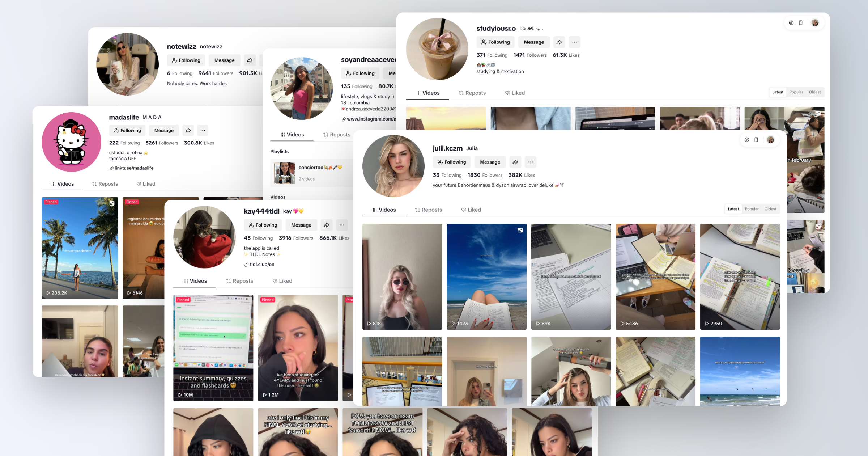Click share arrow icon on studyiousr.o profile

559,42
